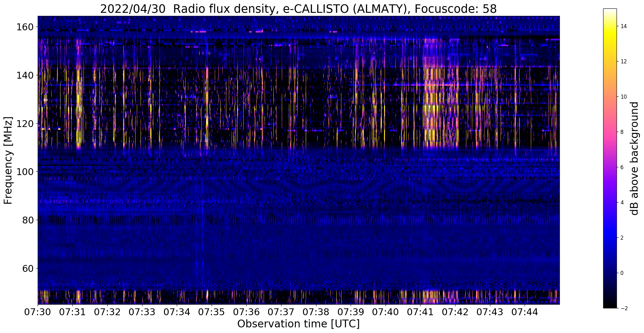Screen dimensions: 644x333
Task: Click the 100 frequency tick label
Action: point(25,172)
